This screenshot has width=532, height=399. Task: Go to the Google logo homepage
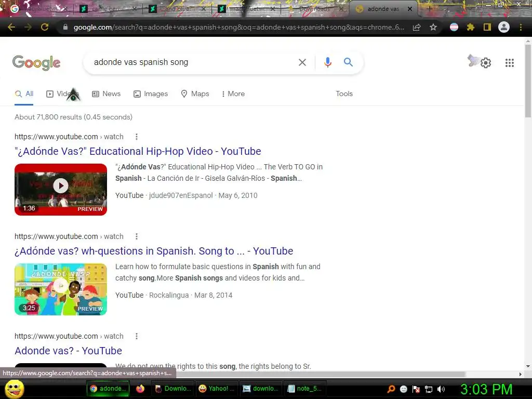click(36, 62)
